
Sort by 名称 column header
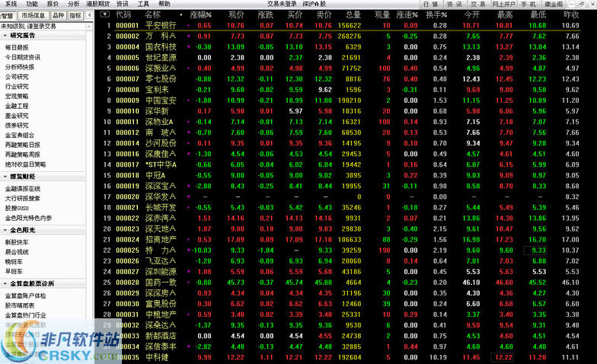pyautogui.click(x=152, y=15)
